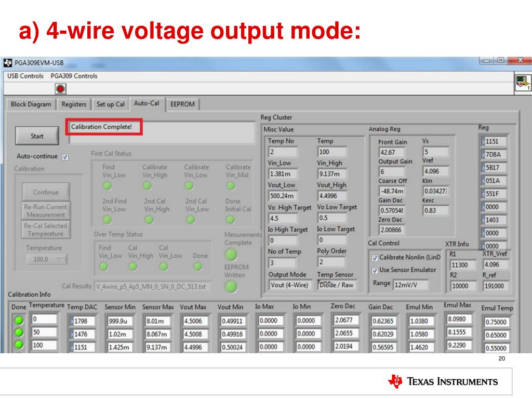Click the Coarse Off field -48.74m
The height and width of the screenshot is (399, 532).
[x=391, y=191]
